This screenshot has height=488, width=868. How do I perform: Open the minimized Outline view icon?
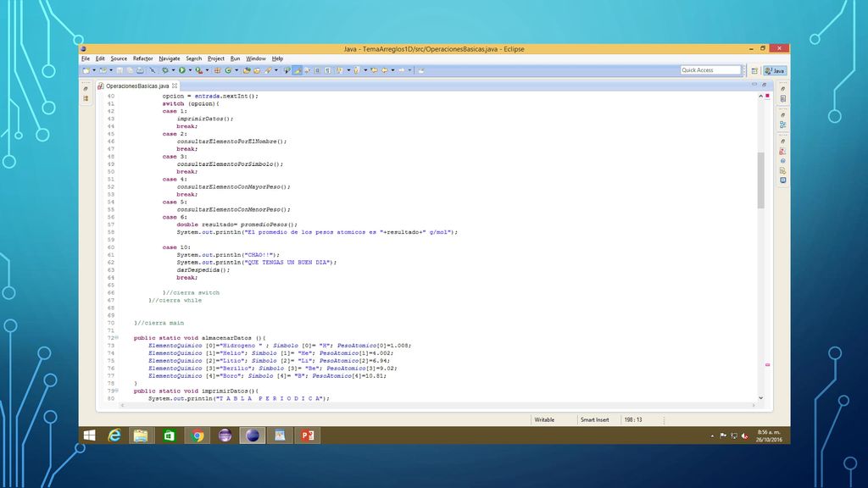[x=782, y=125]
